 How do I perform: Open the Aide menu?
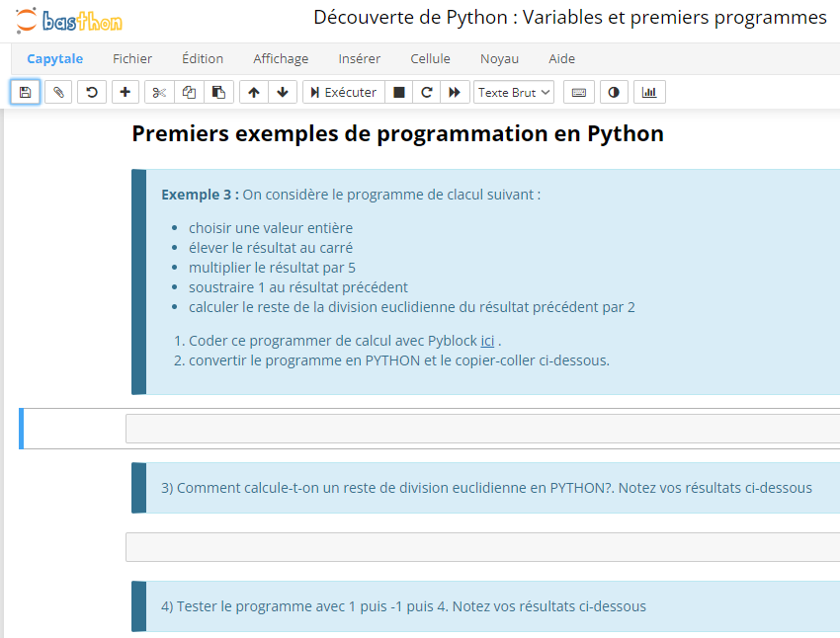click(561, 58)
